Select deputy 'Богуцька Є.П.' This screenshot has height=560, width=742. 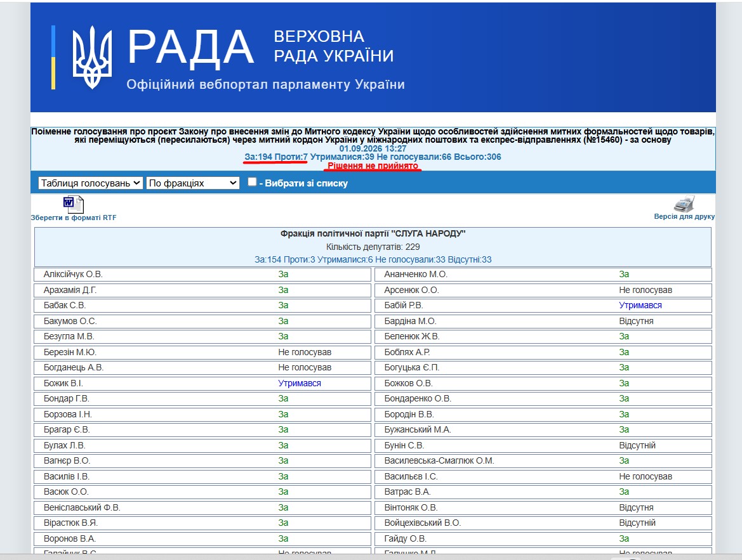[x=412, y=367]
